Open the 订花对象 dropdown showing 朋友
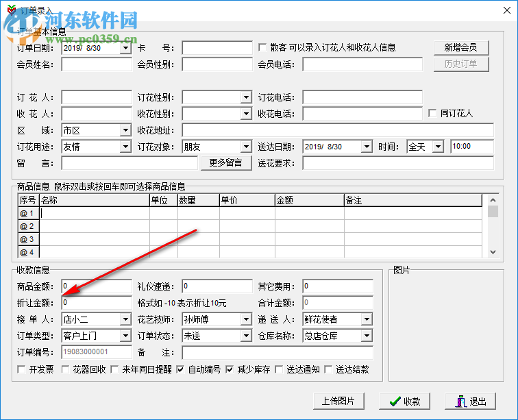518x420 pixels. tap(246, 147)
